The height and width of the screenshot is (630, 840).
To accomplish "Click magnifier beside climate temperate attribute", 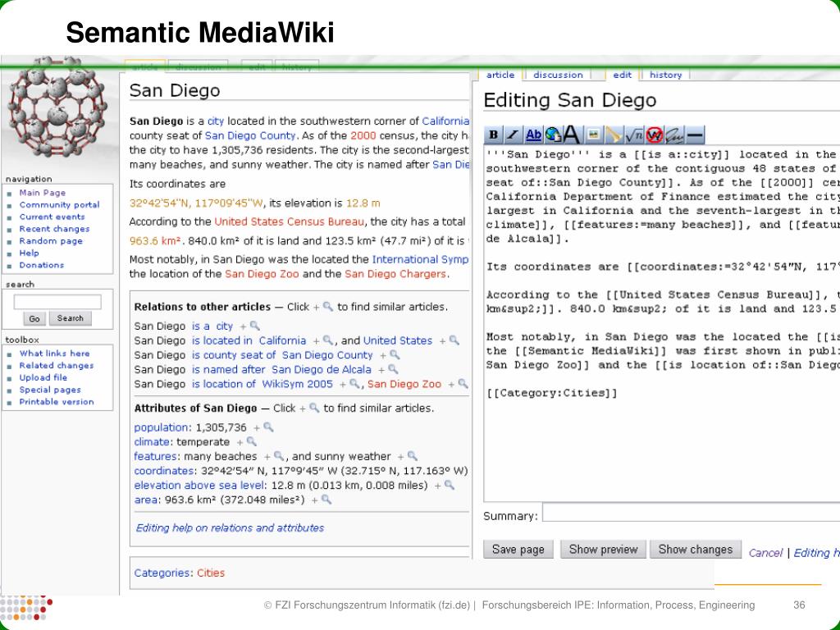I will click(252, 441).
